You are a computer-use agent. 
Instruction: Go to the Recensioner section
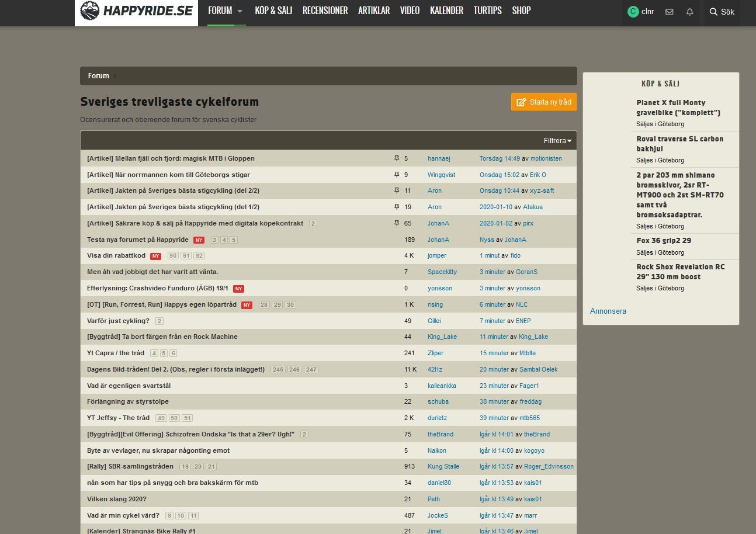[x=325, y=11]
